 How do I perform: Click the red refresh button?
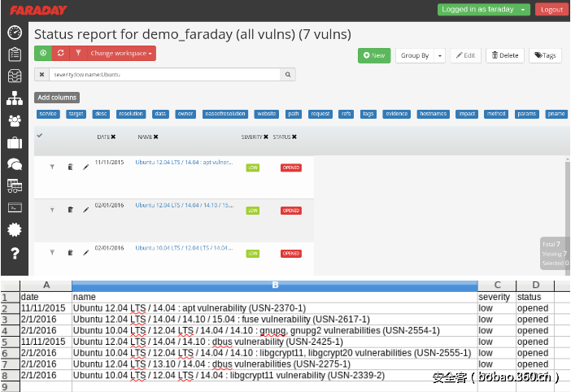point(61,53)
